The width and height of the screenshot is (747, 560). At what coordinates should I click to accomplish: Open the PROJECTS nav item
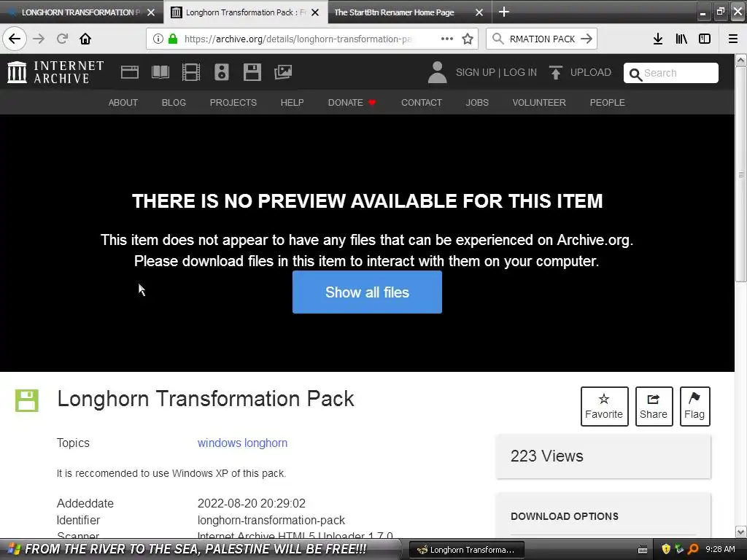(x=233, y=102)
